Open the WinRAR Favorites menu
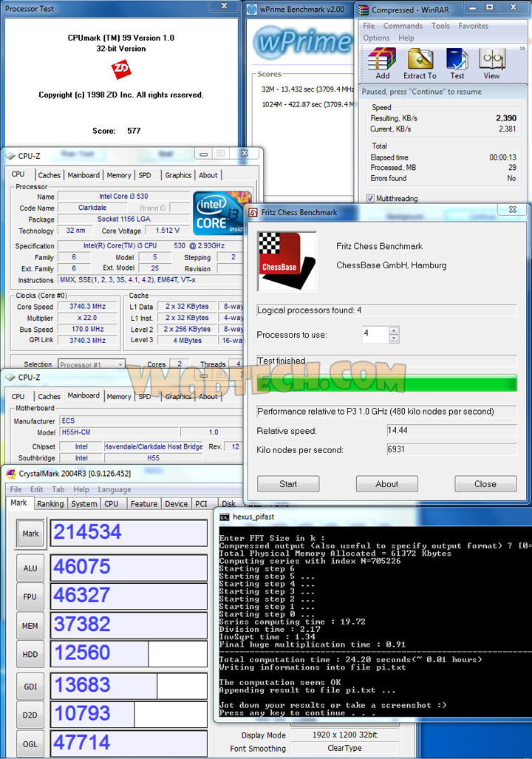 [474, 26]
